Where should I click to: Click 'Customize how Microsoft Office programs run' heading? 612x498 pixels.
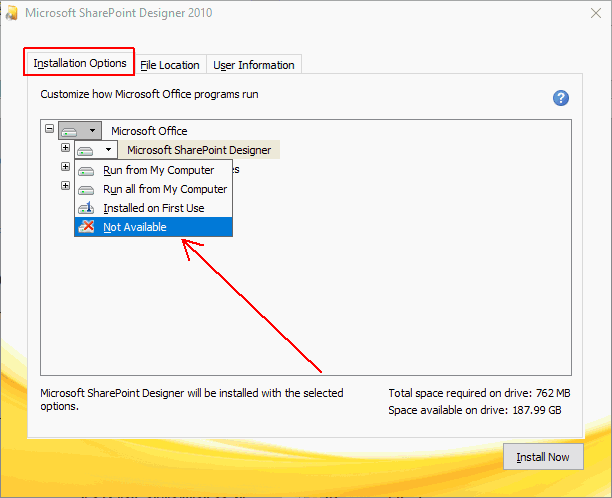149,94
